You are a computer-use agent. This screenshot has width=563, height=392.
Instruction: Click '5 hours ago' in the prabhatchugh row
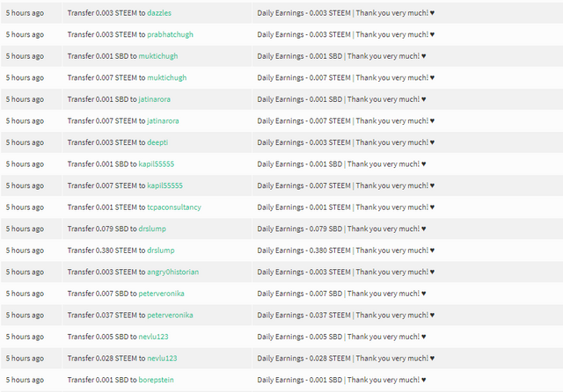25,34
